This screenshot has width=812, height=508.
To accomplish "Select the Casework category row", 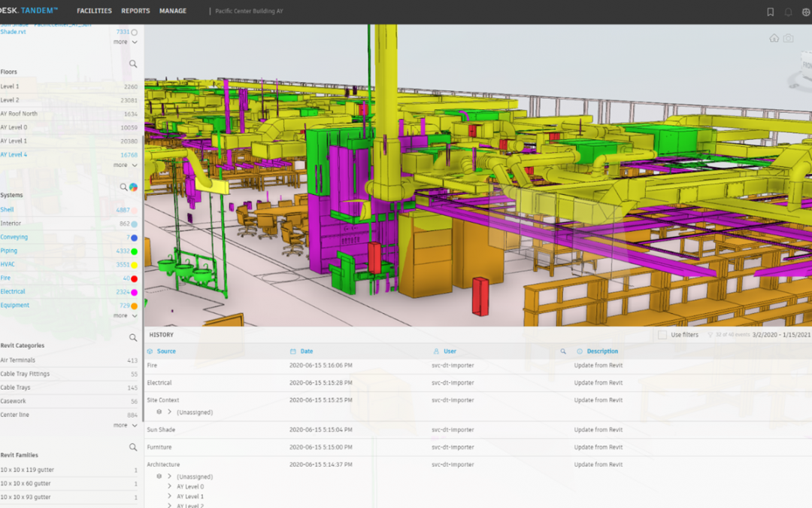I will point(69,401).
